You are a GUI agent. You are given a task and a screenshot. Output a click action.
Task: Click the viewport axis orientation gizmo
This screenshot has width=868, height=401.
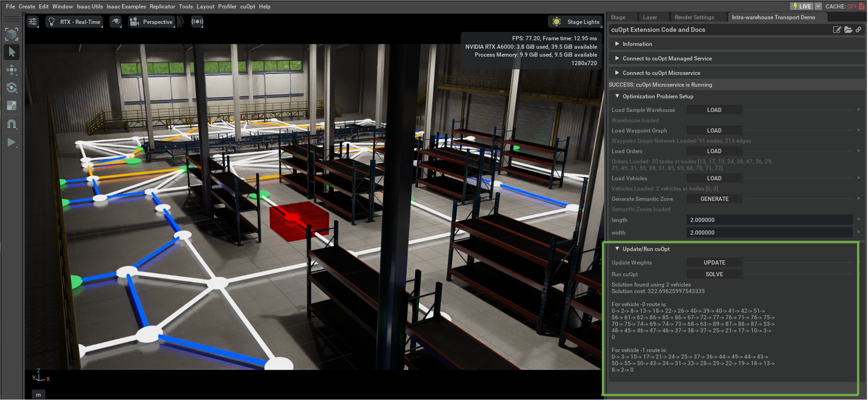tap(41, 375)
